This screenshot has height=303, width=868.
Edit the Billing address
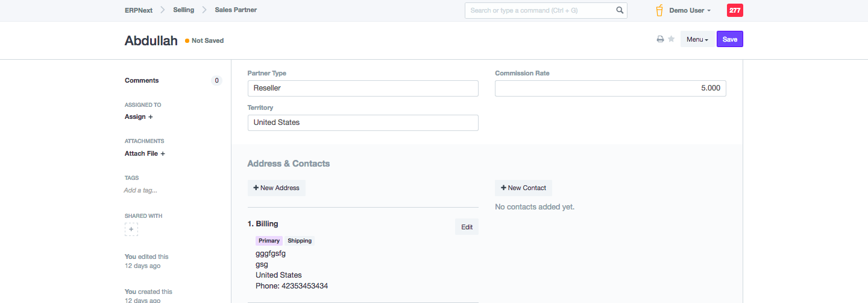[467, 227]
